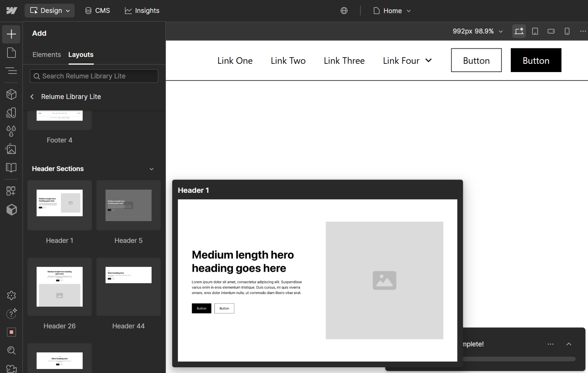Switch to mobile landscape breakpoint

551,31
